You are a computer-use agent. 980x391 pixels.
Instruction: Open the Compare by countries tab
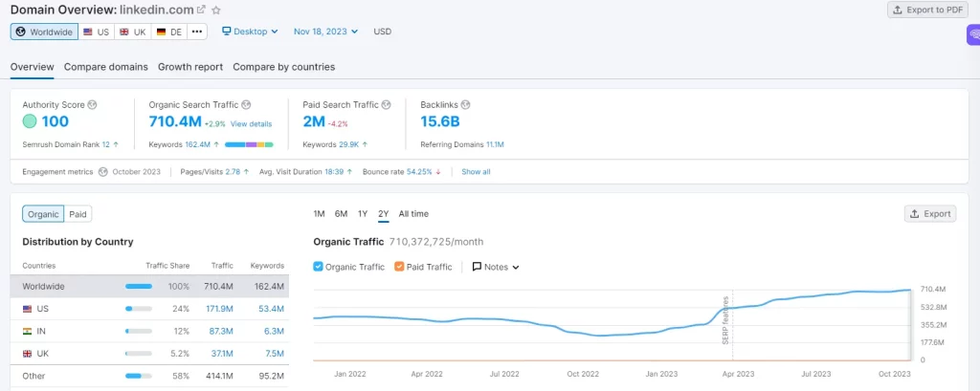click(x=283, y=67)
